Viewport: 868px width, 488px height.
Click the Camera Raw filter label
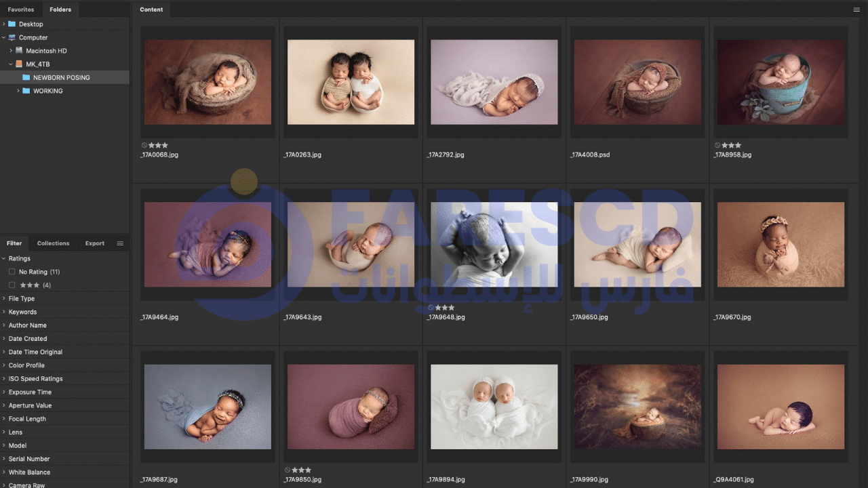(26, 485)
